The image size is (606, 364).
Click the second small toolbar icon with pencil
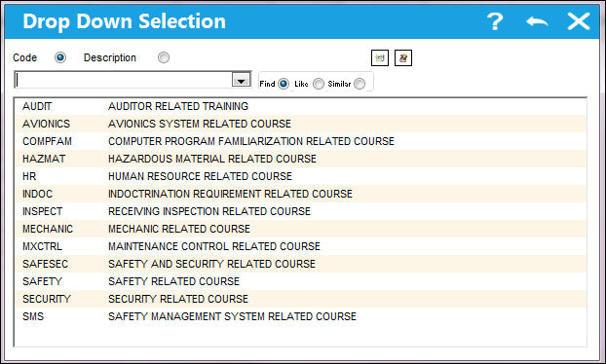click(403, 57)
